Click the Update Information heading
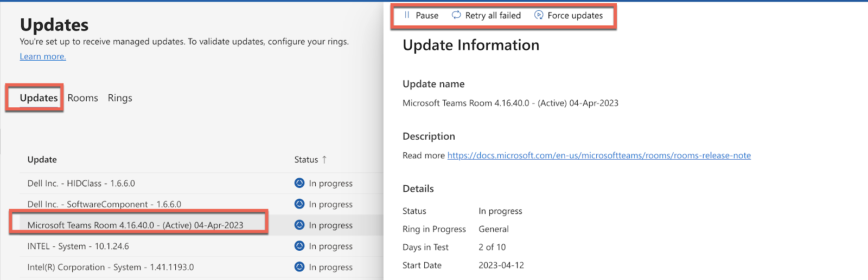The image size is (868, 280). tap(471, 45)
